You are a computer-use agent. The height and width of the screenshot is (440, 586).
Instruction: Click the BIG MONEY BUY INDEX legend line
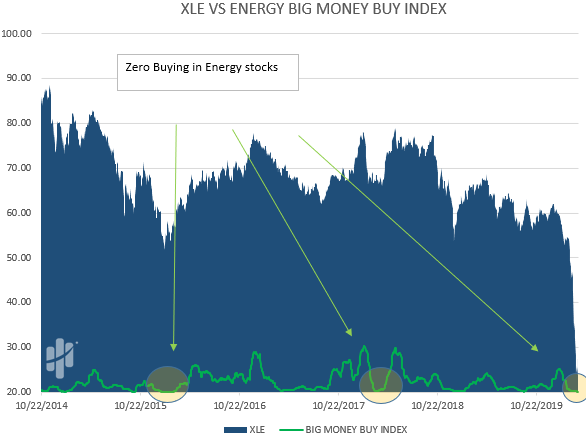[291, 430]
